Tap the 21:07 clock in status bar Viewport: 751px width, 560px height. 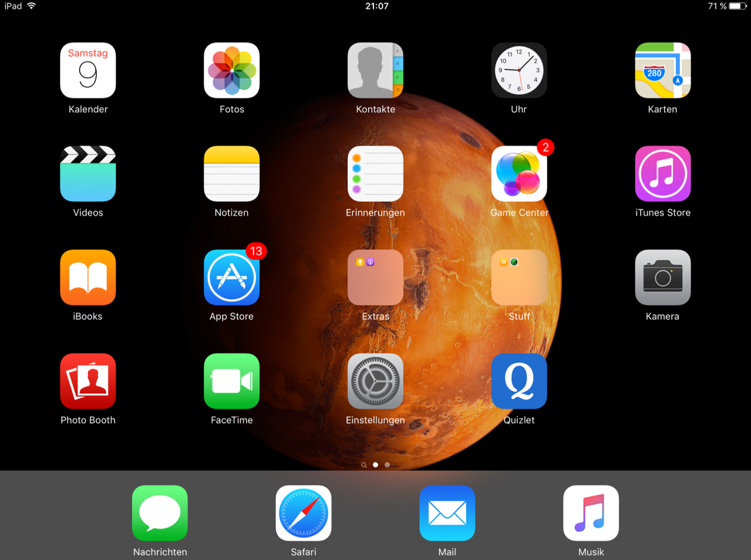(377, 6)
